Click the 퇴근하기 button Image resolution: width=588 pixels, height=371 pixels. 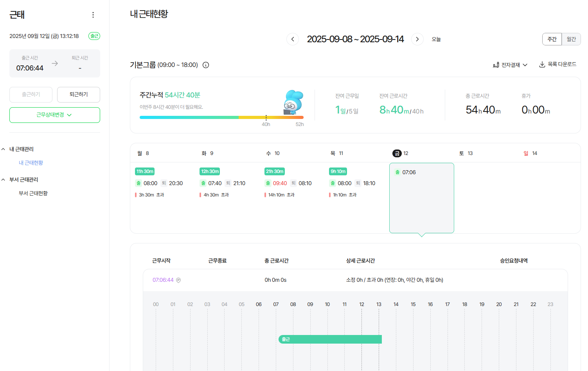pyautogui.click(x=78, y=94)
